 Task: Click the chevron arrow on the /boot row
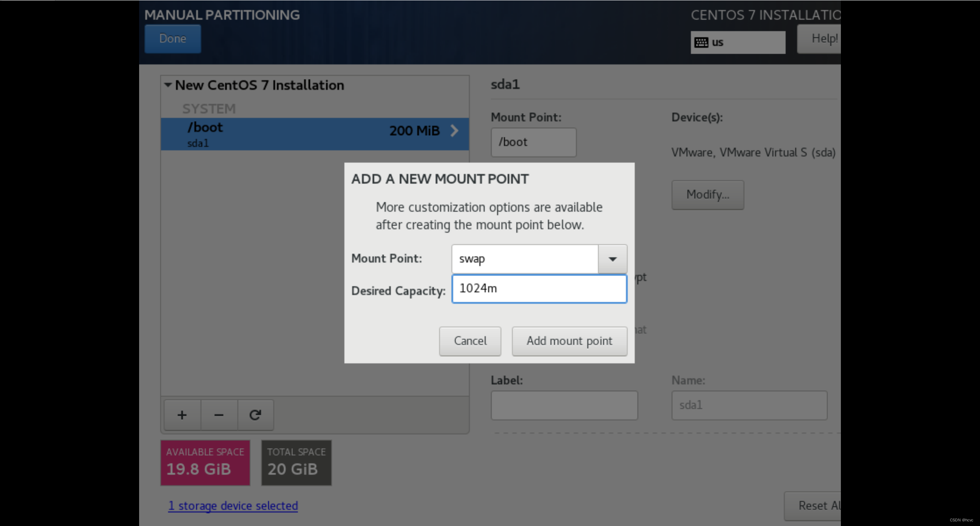coord(454,131)
